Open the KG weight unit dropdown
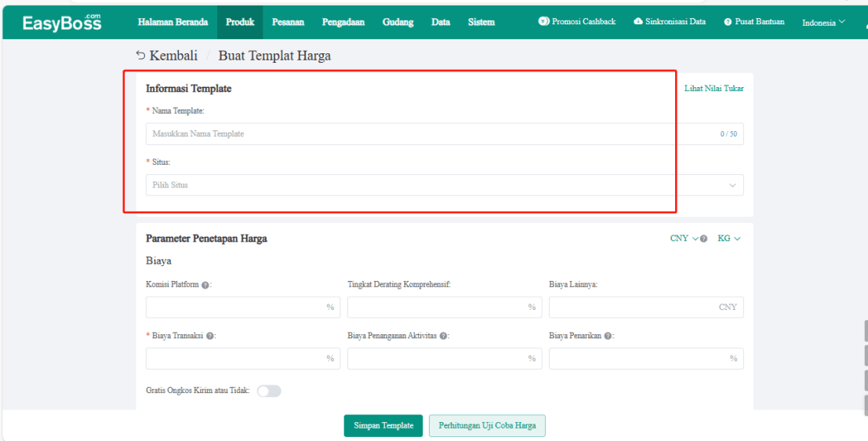Viewport: 868px width, 441px height. click(x=729, y=239)
